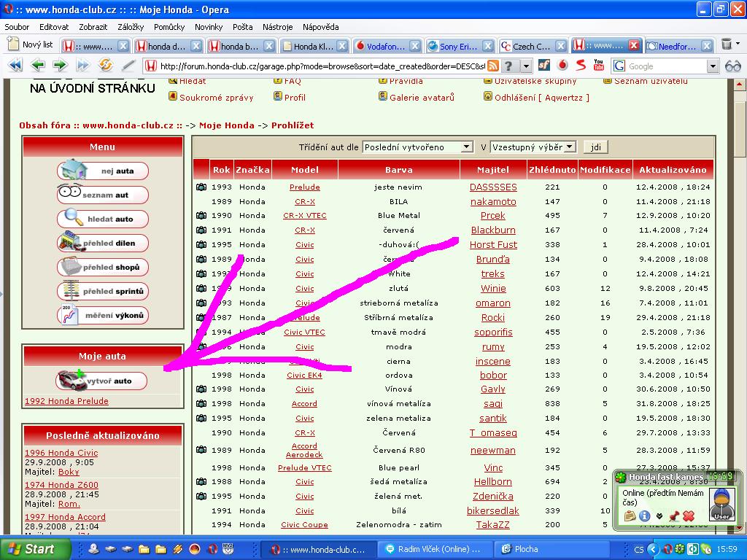Click owner link 'Horst Fust'

tap(493, 245)
